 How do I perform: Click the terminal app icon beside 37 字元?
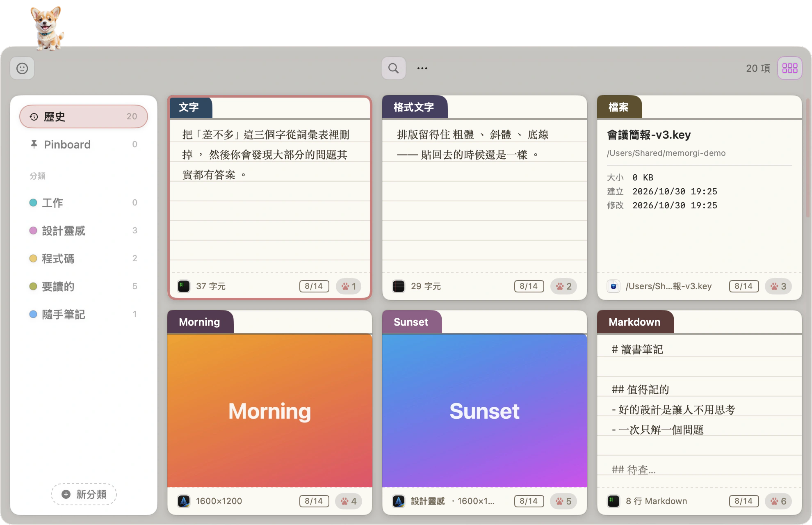pos(184,286)
